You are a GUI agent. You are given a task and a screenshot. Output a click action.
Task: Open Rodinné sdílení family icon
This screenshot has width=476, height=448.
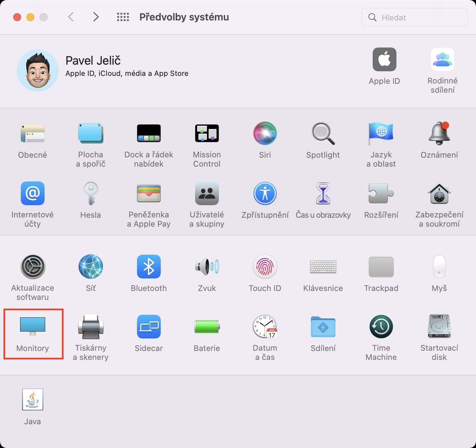coord(443,59)
